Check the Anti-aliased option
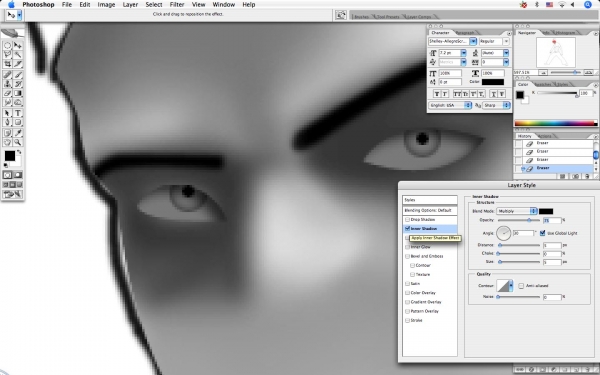Screen dimensions: 600x375 [x=521, y=286]
